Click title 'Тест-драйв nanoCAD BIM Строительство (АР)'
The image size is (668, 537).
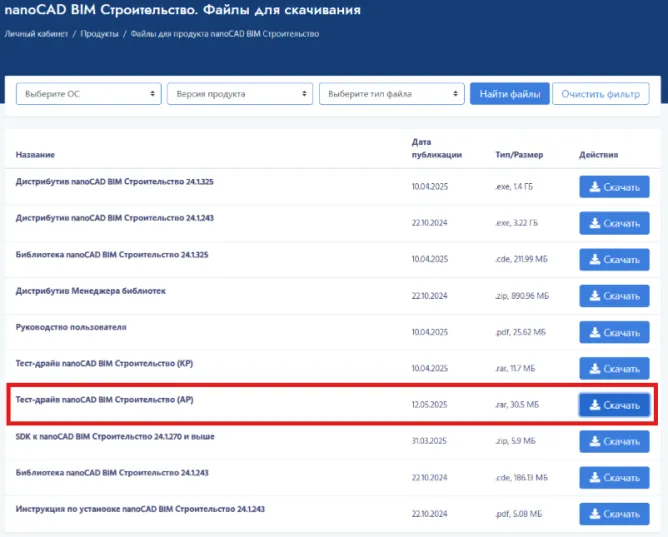point(104,400)
